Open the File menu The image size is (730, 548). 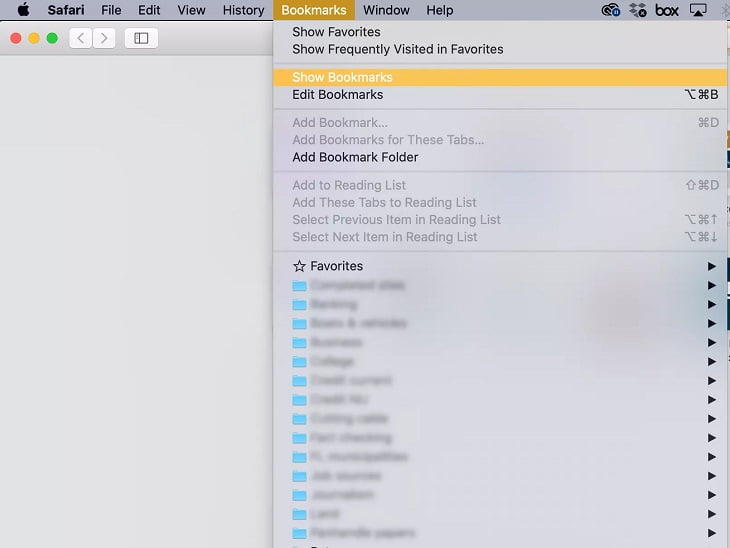tap(111, 10)
